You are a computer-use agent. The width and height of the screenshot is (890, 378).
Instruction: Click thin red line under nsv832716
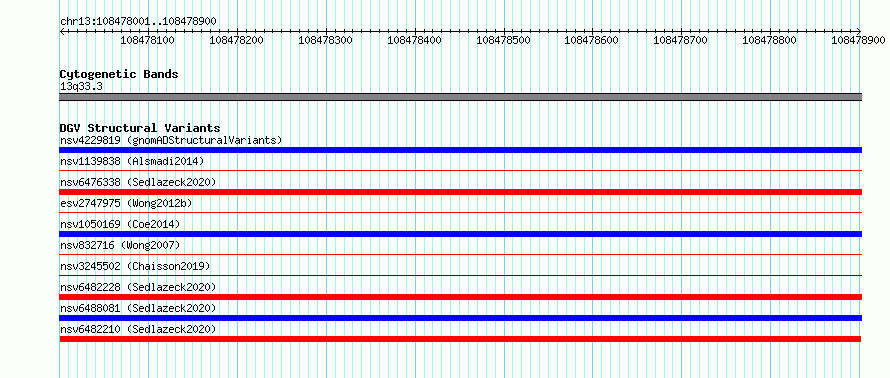click(460, 254)
